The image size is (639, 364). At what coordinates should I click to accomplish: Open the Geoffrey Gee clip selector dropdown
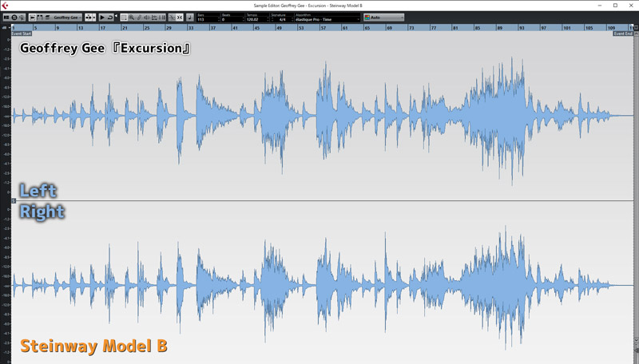coord(67,18)
